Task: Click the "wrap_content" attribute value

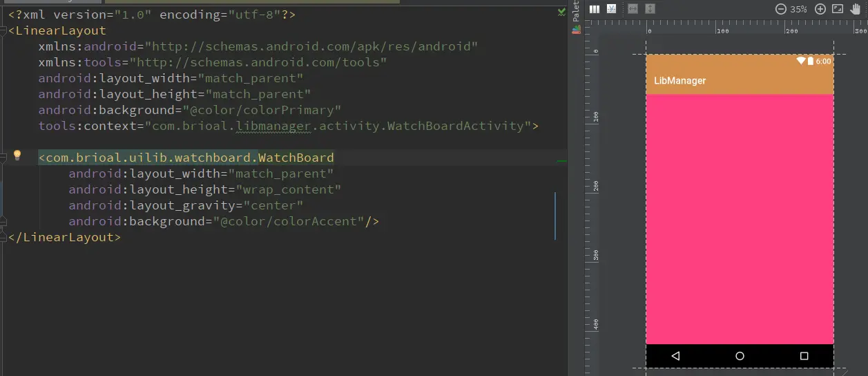Action: [x=285, y=189]
